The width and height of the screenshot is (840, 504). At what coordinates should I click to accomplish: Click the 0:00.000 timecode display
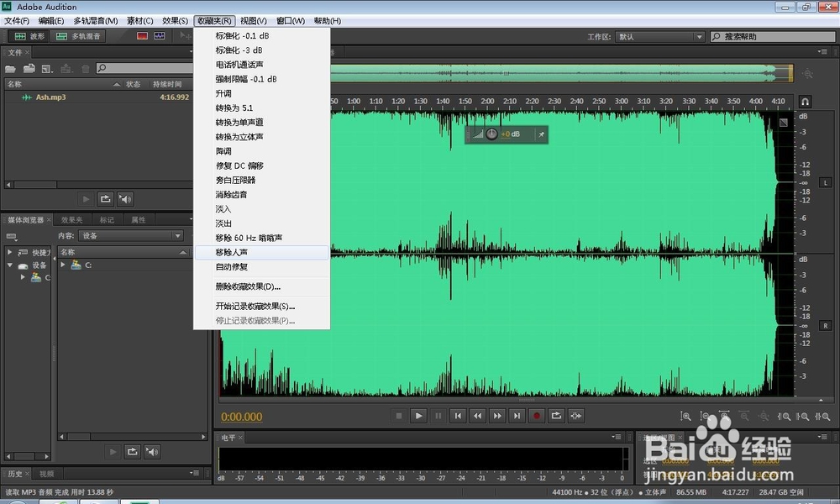point(242,417)
